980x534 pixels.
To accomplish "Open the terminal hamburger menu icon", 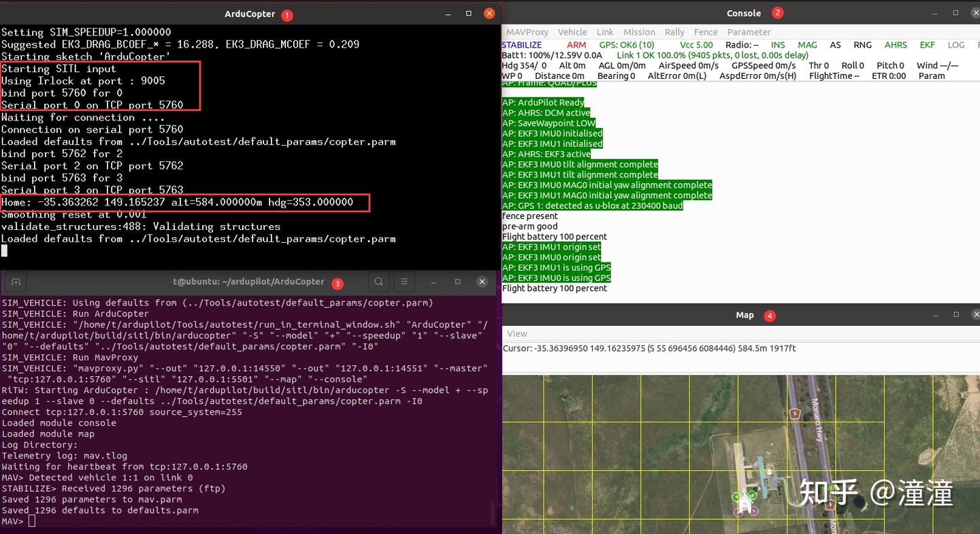I will pos(404,282).
